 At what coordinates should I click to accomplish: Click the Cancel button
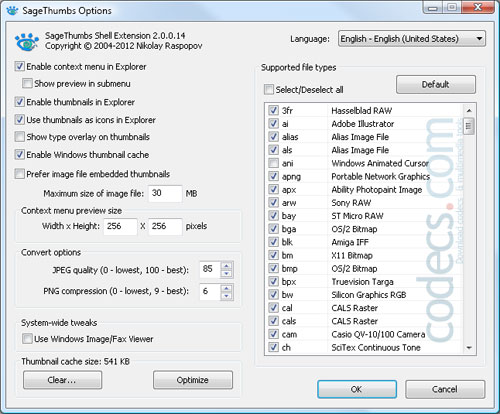click(445, 389)
